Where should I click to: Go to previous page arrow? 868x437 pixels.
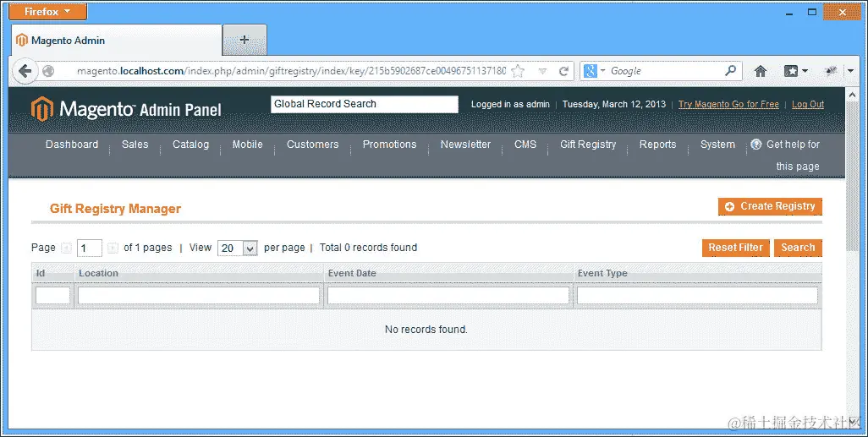[x=67, y=248]
